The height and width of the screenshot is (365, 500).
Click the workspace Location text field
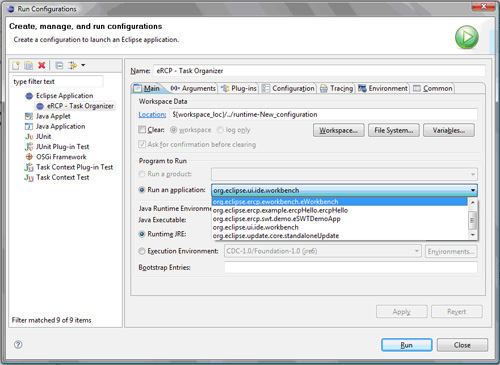(324, 115)
